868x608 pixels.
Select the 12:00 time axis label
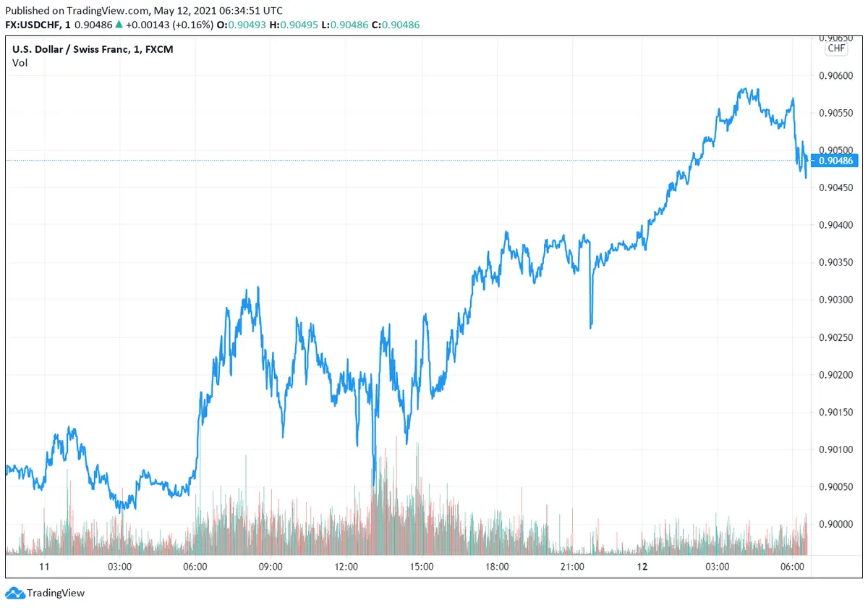pyautogui.click(x=346, y=567)
